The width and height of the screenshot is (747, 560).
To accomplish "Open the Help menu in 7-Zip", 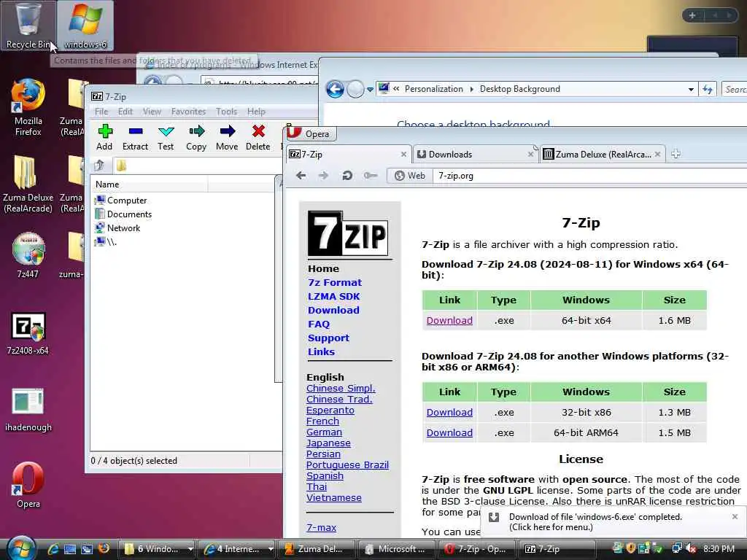I will [x=256, y=112].
